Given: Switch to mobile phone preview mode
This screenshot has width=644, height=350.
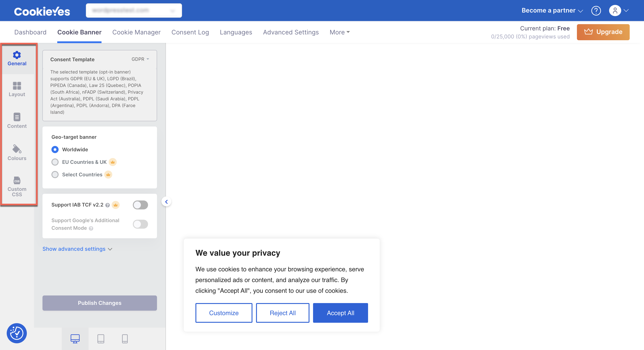Looking at the screenshot, I should pyautogui.click(x=125, y=339).
